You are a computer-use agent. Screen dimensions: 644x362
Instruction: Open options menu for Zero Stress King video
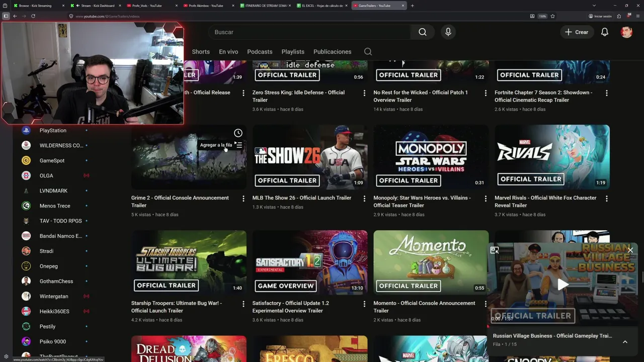pyautogui.click(x=364, y=93)
